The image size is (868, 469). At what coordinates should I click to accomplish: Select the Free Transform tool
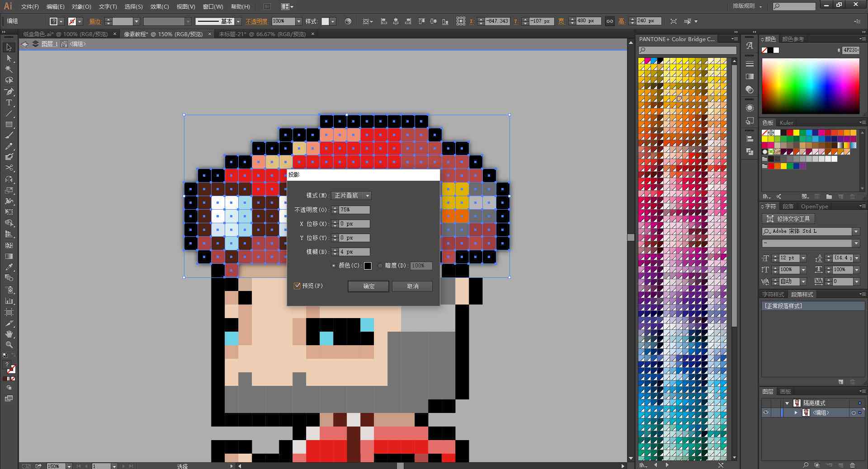point(9,212)
